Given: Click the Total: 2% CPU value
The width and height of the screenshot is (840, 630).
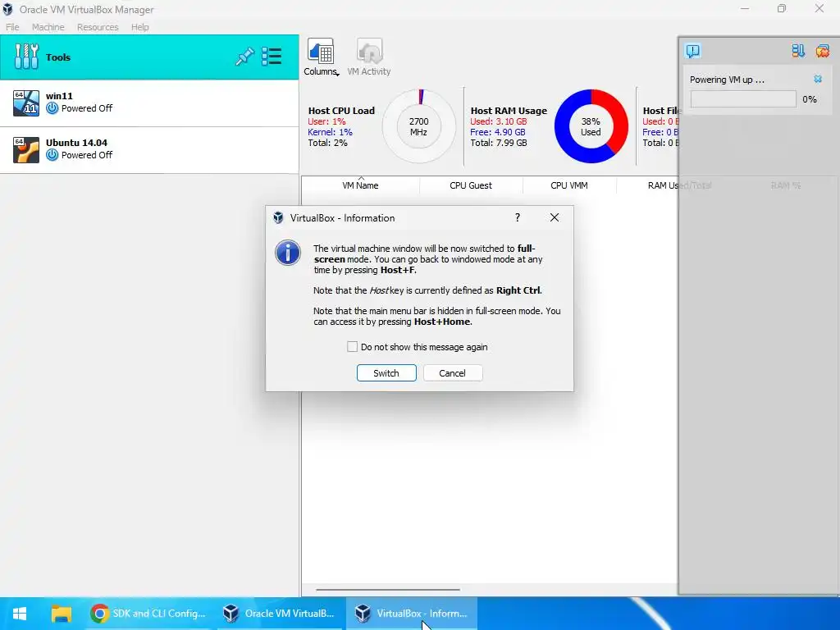Looking at the screenshot, I should coord(327,143).
